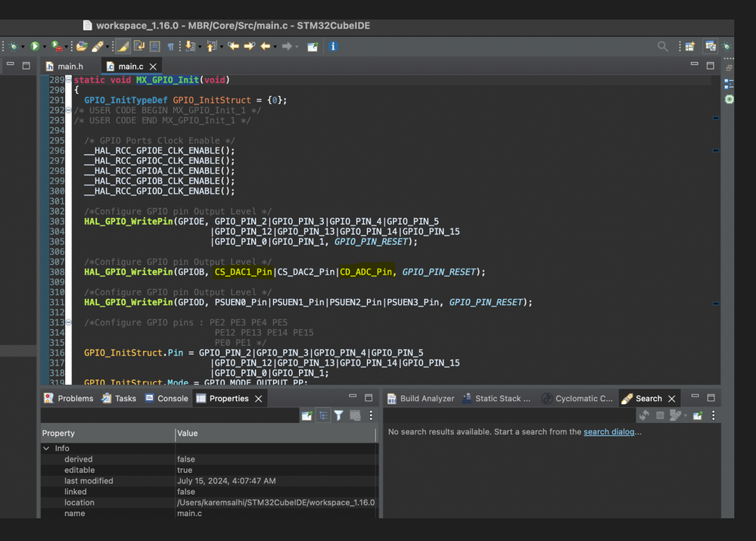Toggle Mark Occurrences highlighter in toolbar
The height and width of the screenshot is (541, 756).
tap(123, 47)
